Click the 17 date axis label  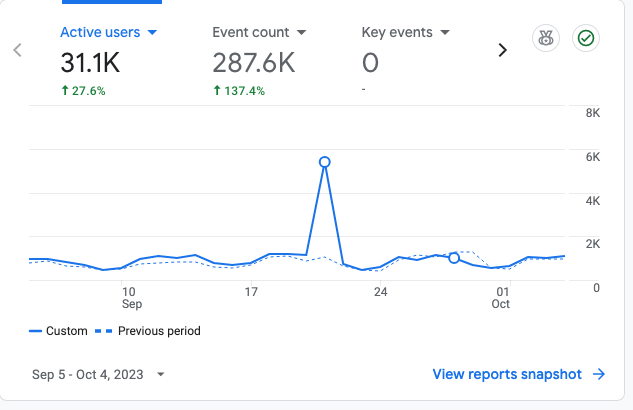point(251,292)
